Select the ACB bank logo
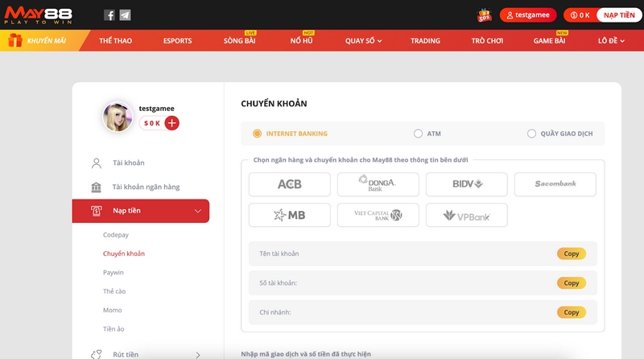Screen dimensions: 644x359 [289, 184]
